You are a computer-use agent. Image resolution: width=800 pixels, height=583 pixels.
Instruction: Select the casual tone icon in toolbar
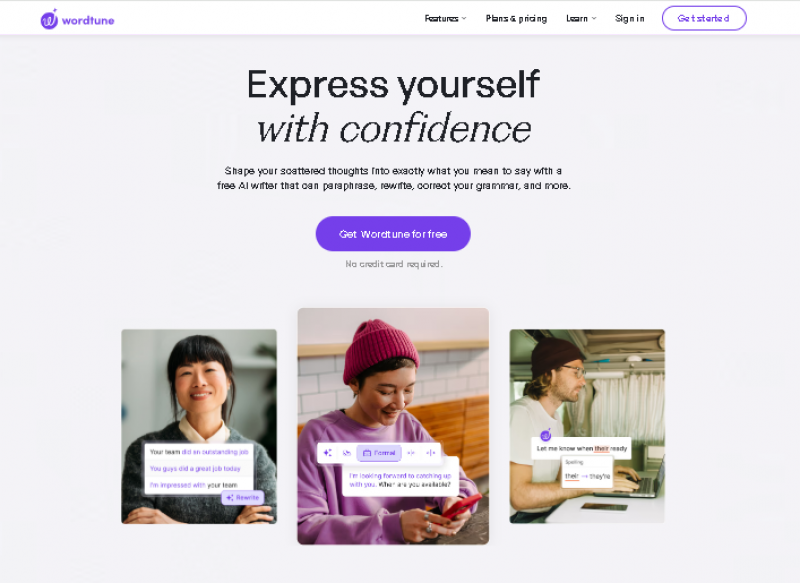point(347,452)
